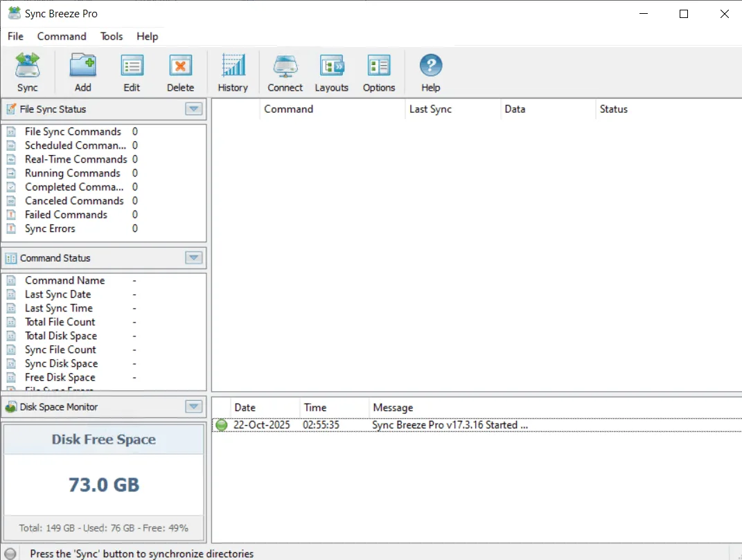Collapse the File Sync Status panel
Screen dimensions: 742x560
[193, 109]
